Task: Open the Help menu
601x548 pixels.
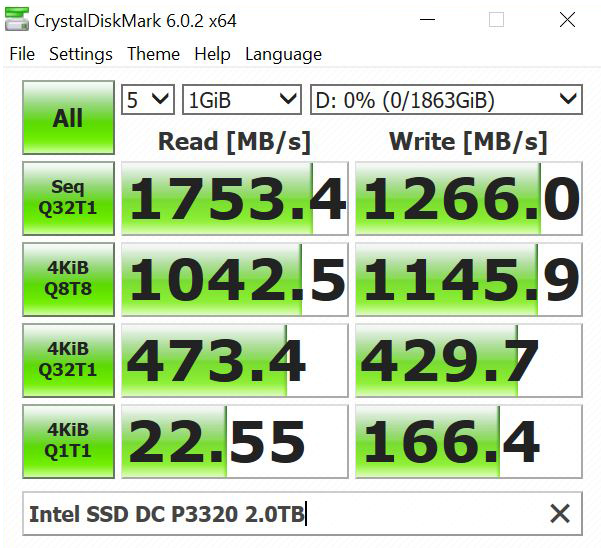Action: (x=212, y=54)
